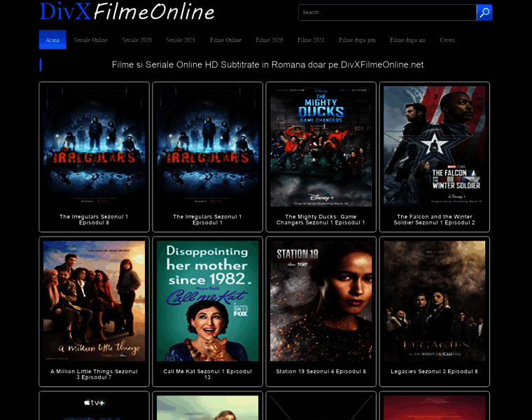
Task: Expand Filme dupa gen menu
Action: tap(357, 40)
